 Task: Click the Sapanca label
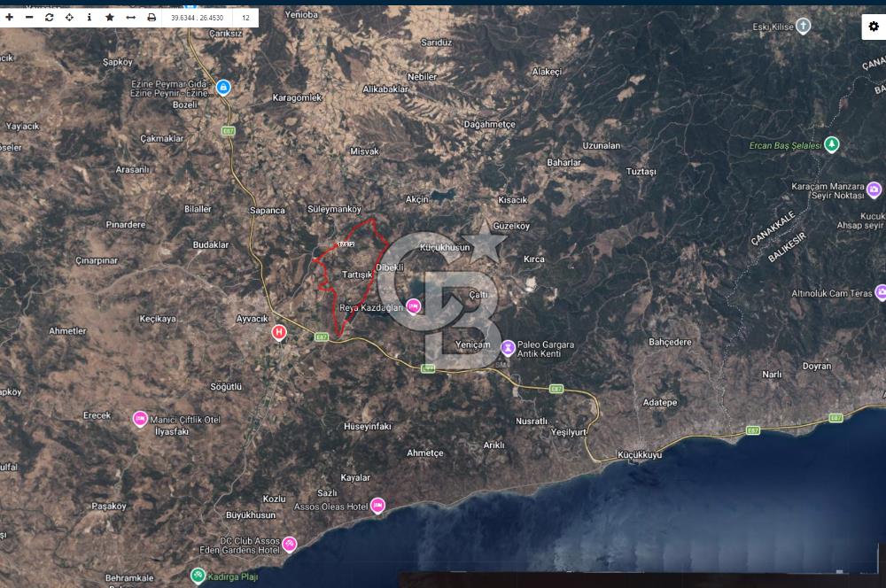point(268,210)
